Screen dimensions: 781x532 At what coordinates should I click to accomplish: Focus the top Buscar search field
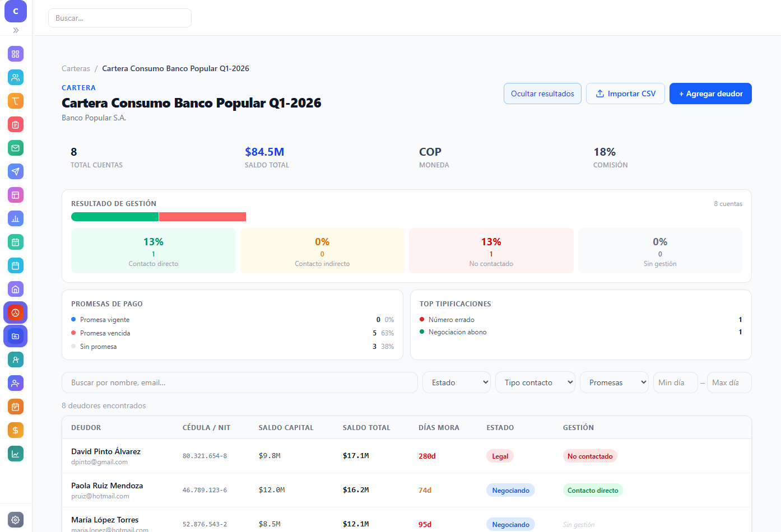point(120,18)
